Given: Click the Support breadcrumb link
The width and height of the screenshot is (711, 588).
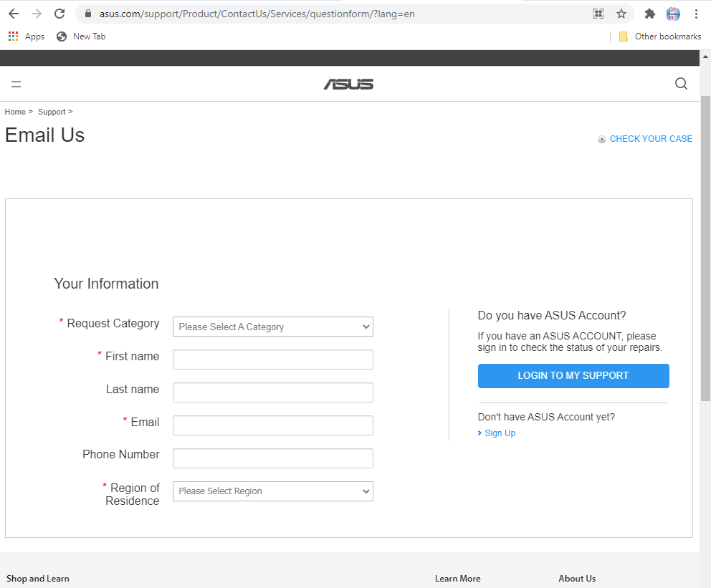Looking at the screenshot, I should point(52,112).
